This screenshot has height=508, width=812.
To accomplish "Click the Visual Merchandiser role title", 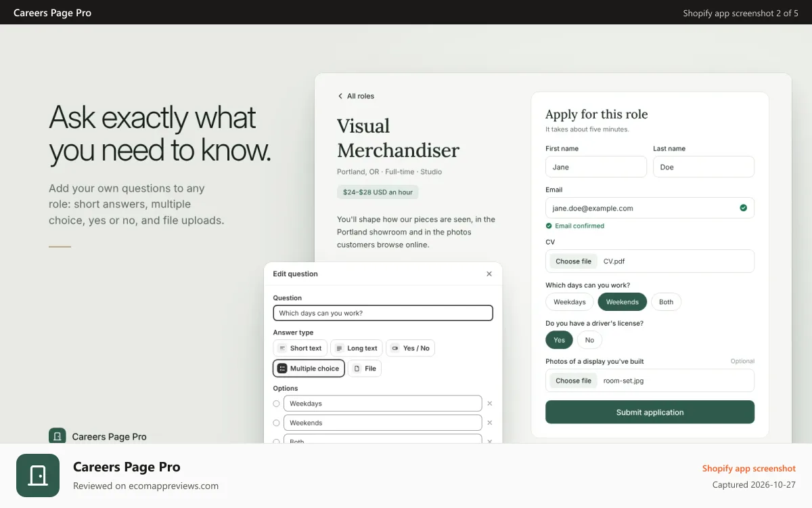I will click(x=398, y=138).
